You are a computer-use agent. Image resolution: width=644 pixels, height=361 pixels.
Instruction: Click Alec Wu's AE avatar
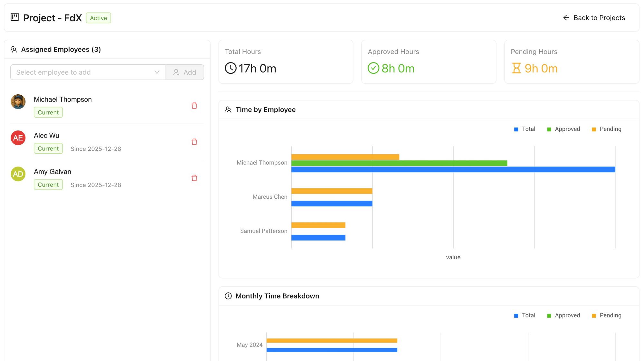coord(18,138)
